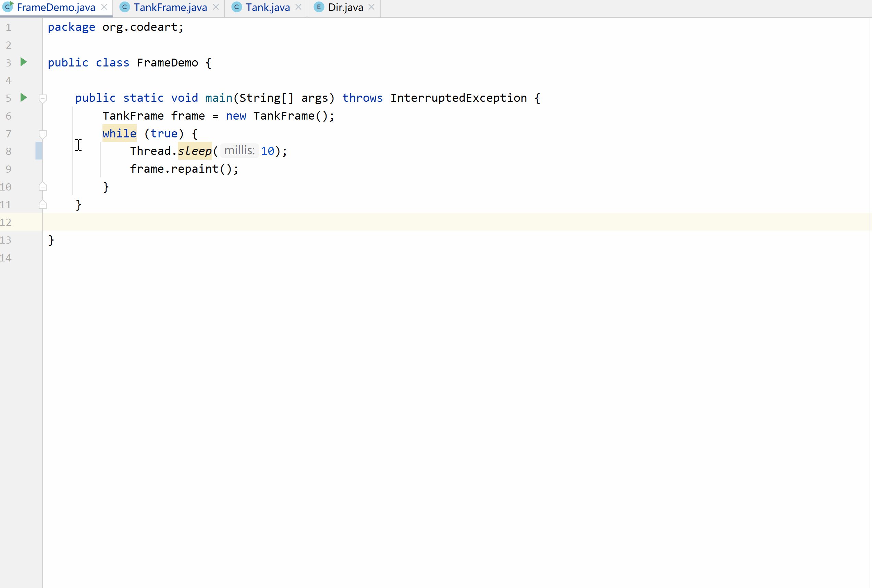Click fold end marker on line 10
Viewport: 872px width, 588px height.
[x=43, y=187]
